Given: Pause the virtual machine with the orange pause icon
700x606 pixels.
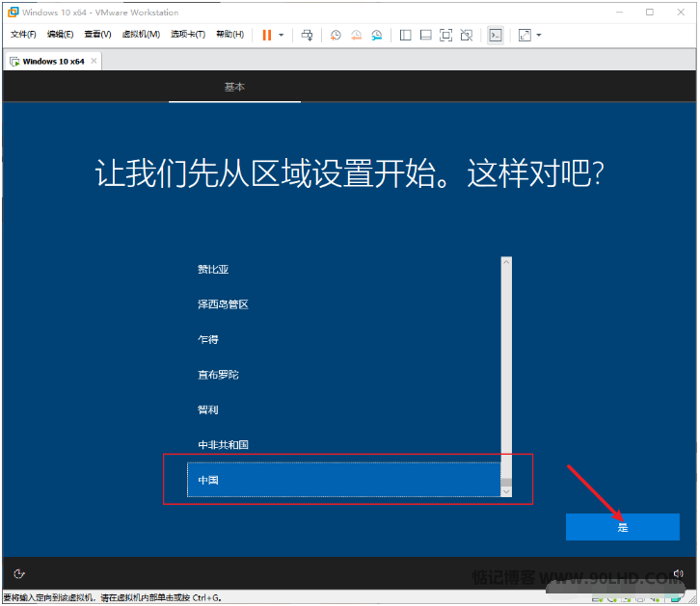Looking at the screenshot, I should pyautogui.click(x=266, y=35).
